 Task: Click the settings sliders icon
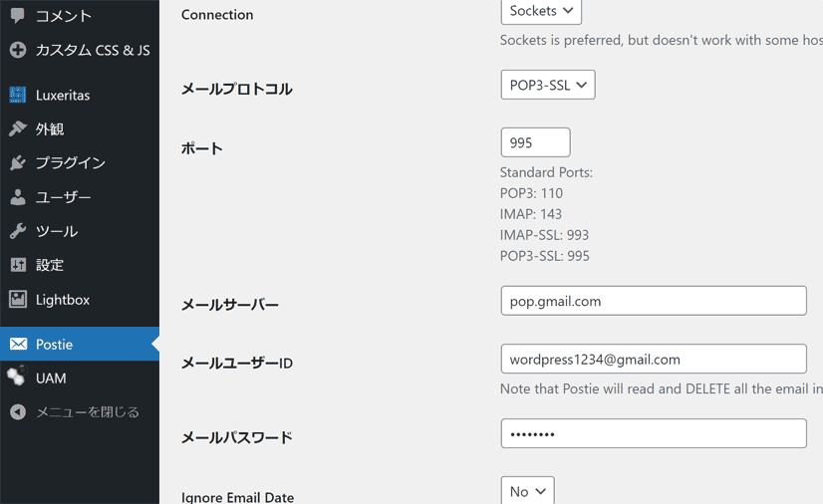[18, 265]
